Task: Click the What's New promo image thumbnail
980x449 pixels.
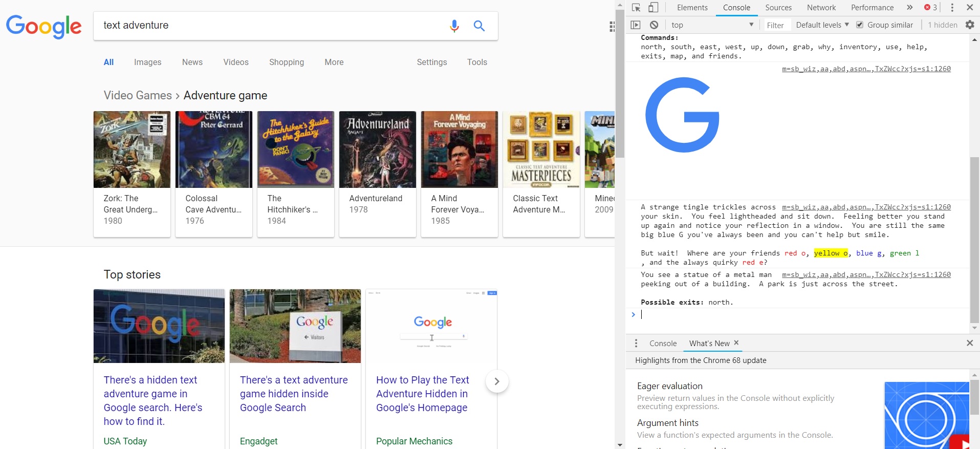Action: 927,415
